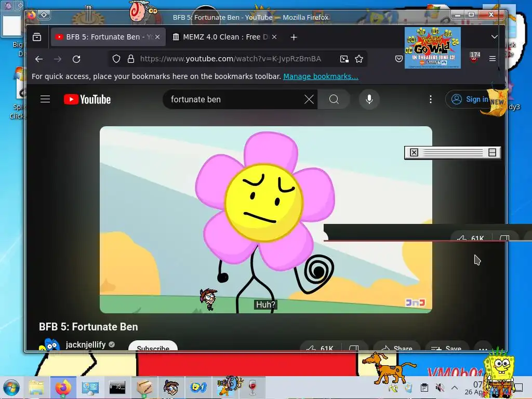Open Timmy Turner character taskbar icon
Image resolution: width=532 pixels, height=399 pixels.
pyautogui.click(x=171, y=388)
